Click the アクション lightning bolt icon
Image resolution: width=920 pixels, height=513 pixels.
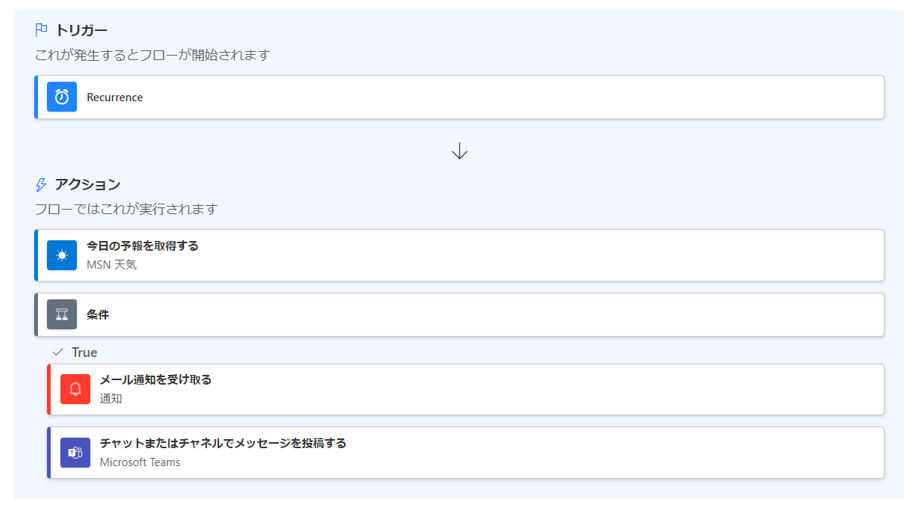40,185
